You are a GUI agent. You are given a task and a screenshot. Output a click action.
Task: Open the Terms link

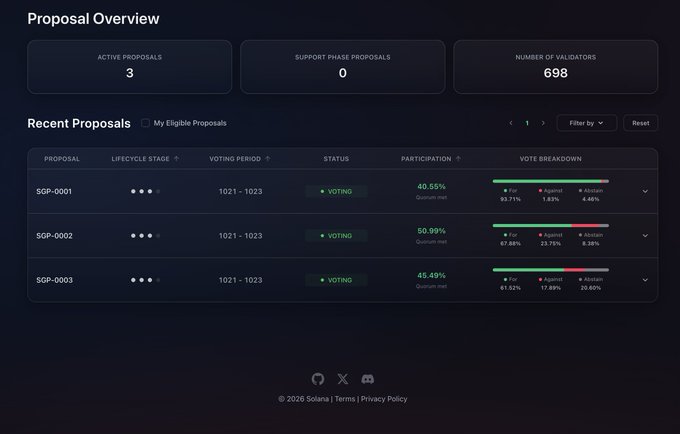coord(345,399)
